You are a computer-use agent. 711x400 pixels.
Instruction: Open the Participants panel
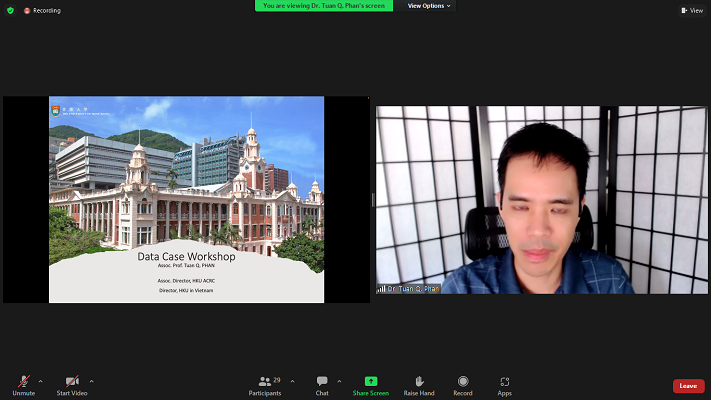tap(265, 384)
